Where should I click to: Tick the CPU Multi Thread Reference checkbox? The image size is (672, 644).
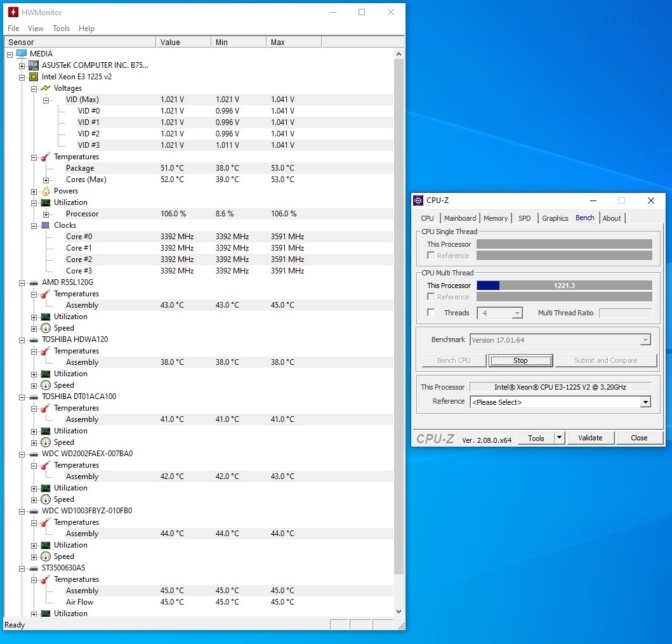coord(432,297)
